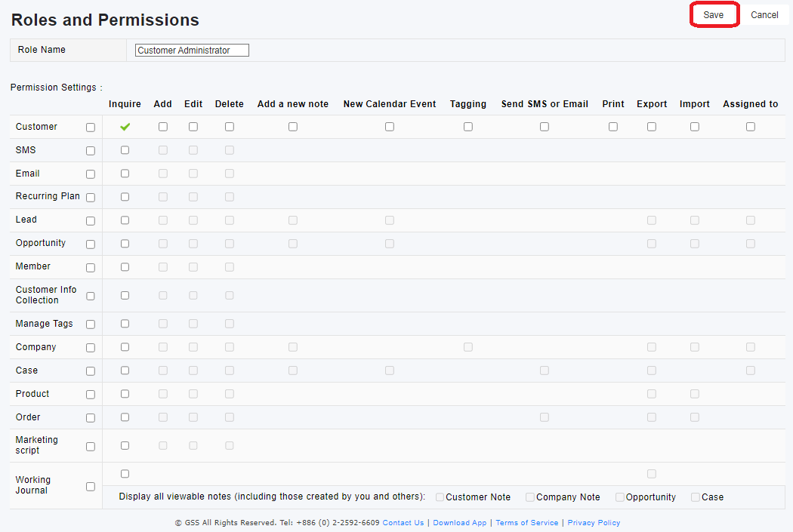The image size is (793, 532).
Task: Open the Download App link
Action: 459,523
